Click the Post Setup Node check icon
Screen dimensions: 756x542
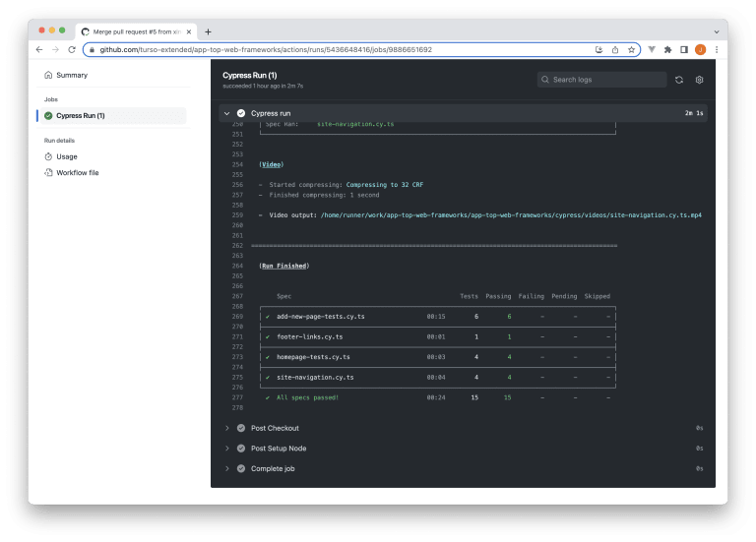click(241, 448)
